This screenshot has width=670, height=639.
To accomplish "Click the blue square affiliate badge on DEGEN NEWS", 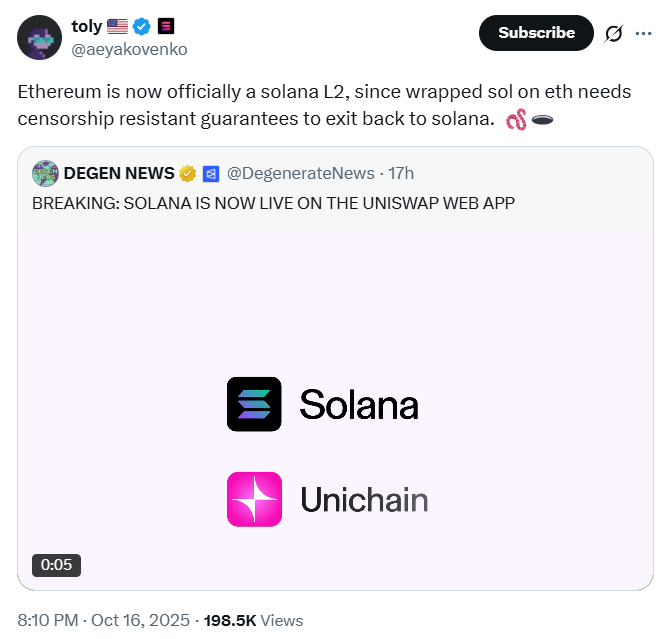I will (x=211, y=174).
